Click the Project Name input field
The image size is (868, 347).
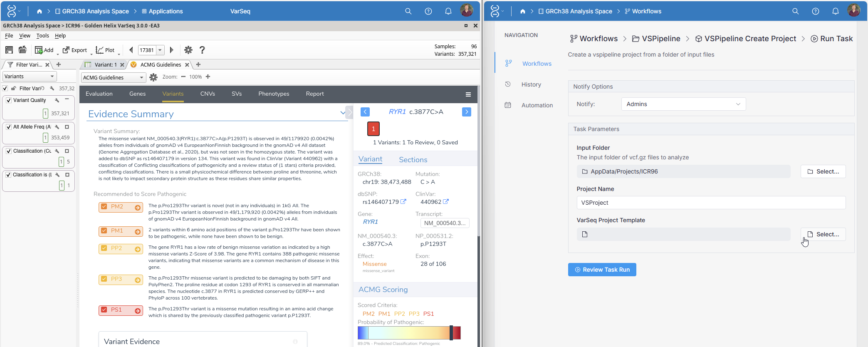pos(711,203)
